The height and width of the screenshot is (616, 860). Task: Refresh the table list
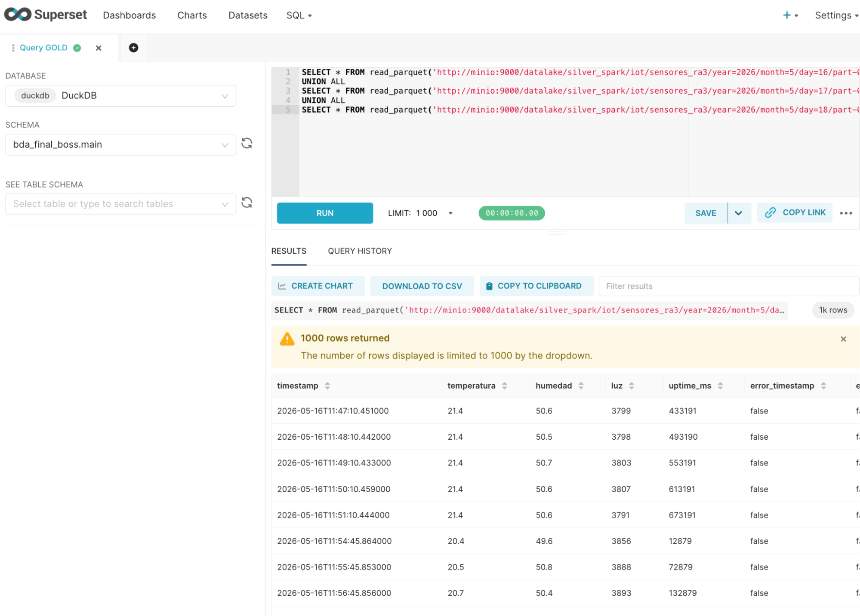(247, 202)
